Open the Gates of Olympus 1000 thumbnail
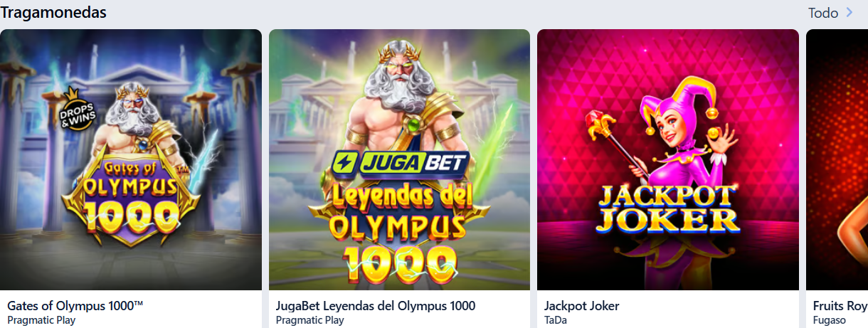This screenshot has width=868, height=328. point(131,159)
